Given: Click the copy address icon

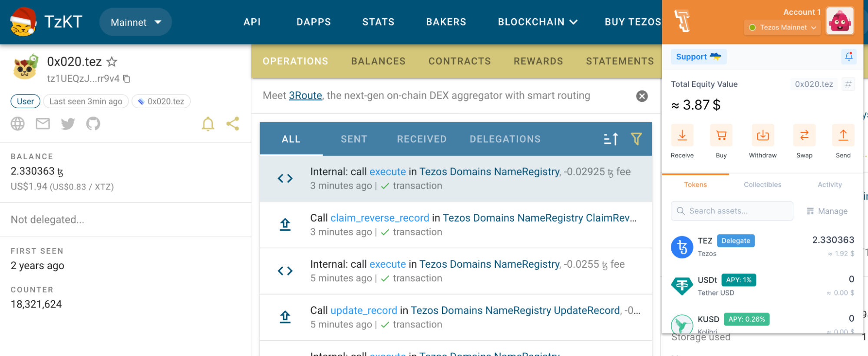Looking at the screenshot, I should [126, 79].
